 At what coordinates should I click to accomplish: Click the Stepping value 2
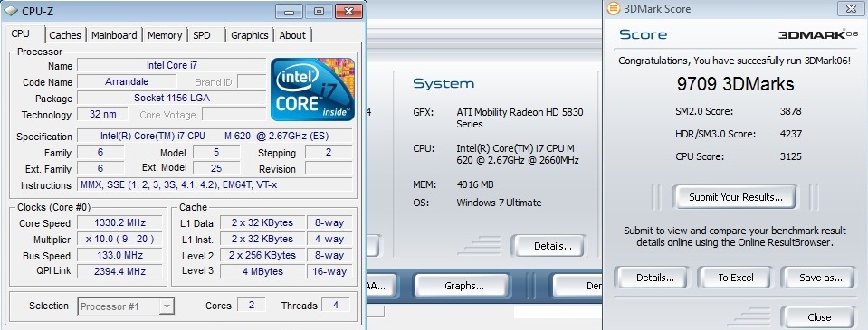pos(329,152)
